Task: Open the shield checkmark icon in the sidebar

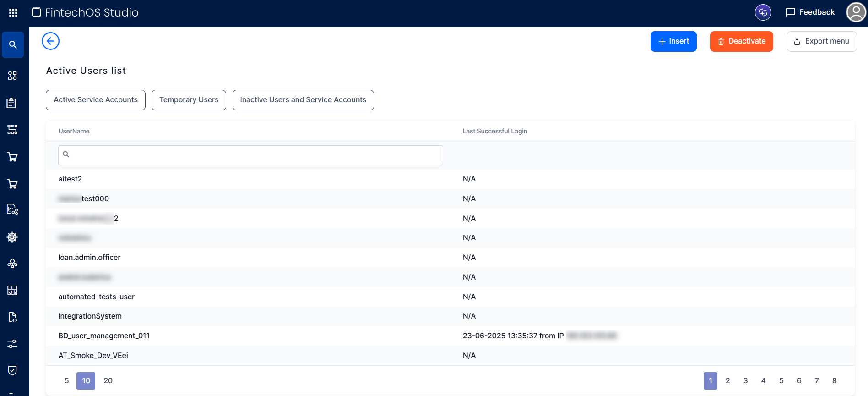Action: point(12,370)
